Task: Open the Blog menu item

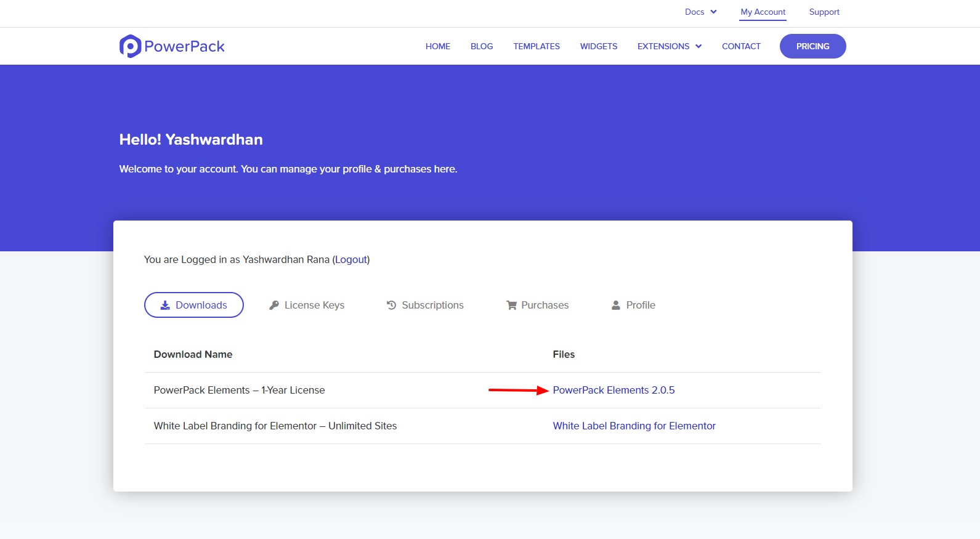Action: [482, 46]
